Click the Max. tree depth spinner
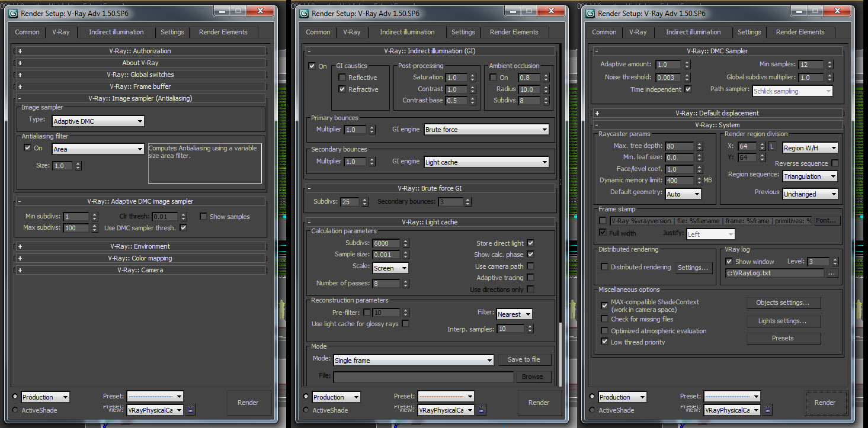This screenshot has width=868, height=428. pyautogui.click(x=699, y=146)
